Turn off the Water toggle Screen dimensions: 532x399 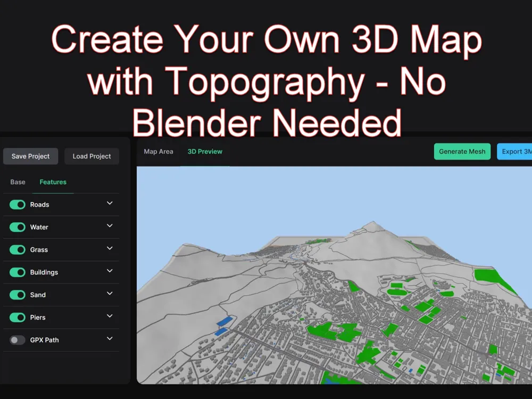click(x=16, y=227)
